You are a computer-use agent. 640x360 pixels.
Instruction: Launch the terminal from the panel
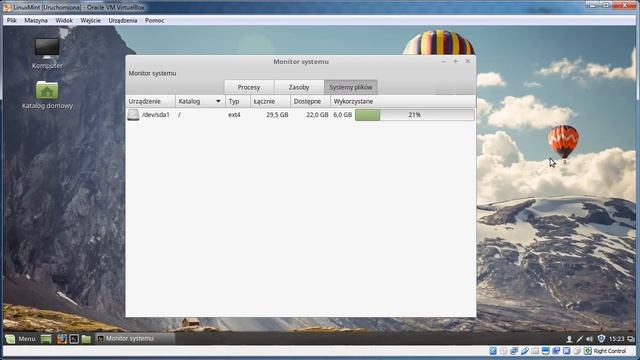(x=74, y=339)
